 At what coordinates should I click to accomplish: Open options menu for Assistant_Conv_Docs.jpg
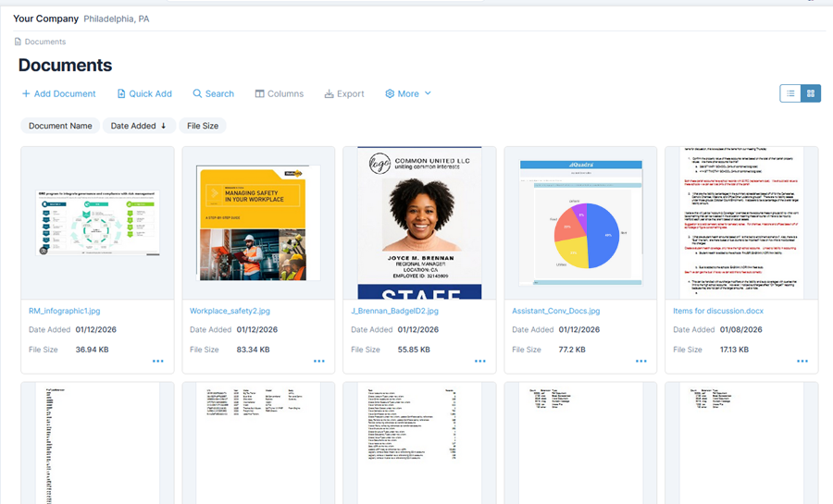640,361
